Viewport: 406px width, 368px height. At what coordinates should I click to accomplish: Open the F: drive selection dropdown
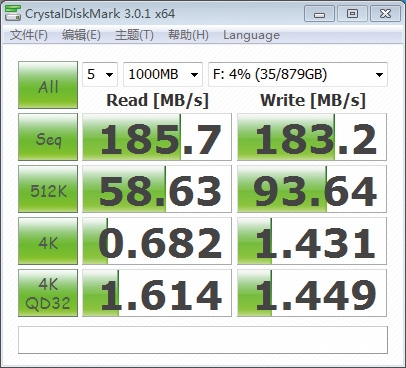(x=298, y=74)
